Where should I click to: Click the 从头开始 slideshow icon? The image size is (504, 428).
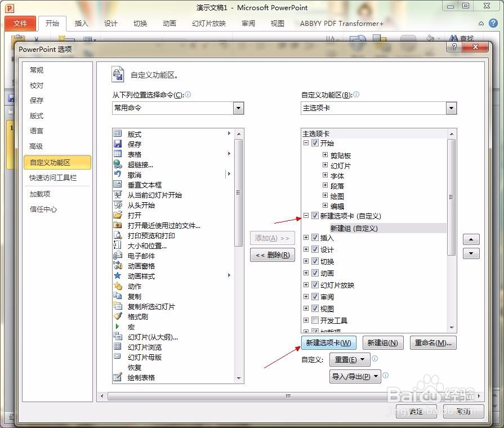coord(118,204)
